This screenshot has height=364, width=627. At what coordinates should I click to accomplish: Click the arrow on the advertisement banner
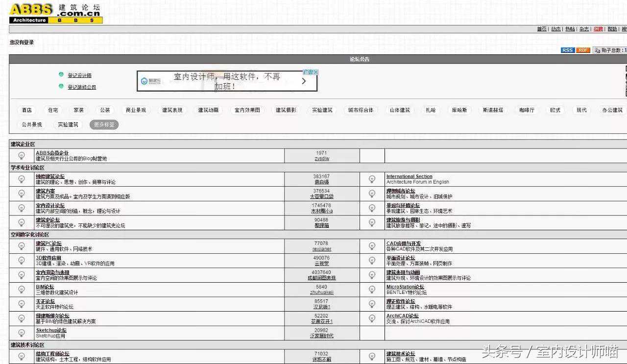(x=304, y=81)
